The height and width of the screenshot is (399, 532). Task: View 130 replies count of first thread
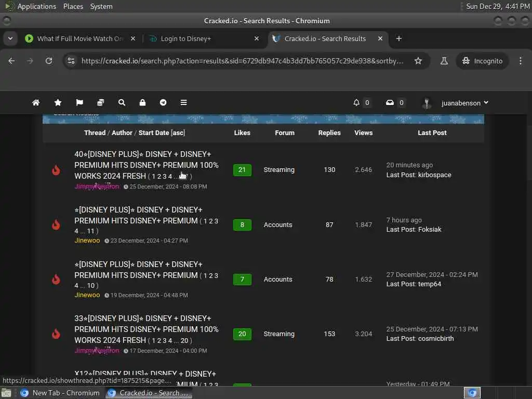click(x=329, y=170)
